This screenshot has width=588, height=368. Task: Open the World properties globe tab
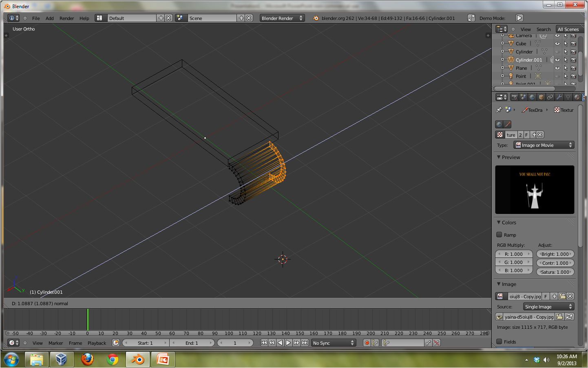532,97
